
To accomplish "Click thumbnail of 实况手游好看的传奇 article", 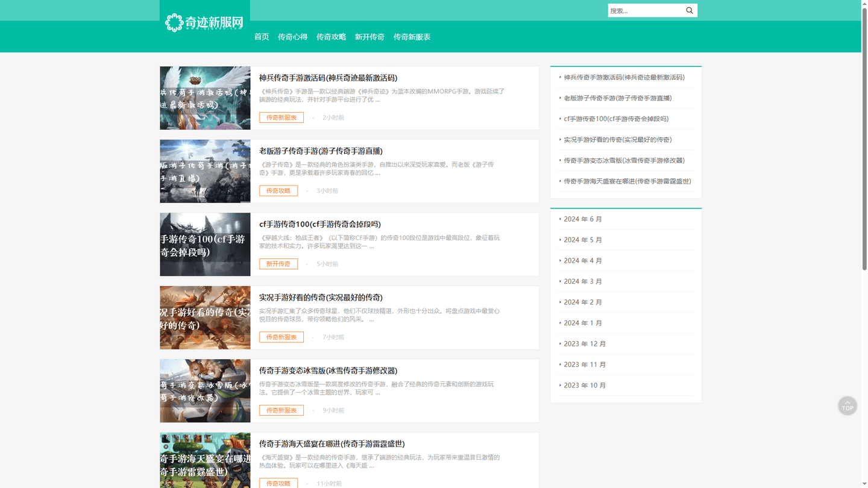I will 205,318.
